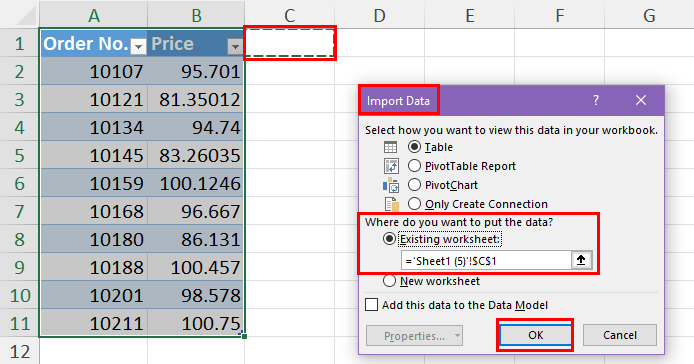Click the Price header cell
The width and height of the screenshot is (694, 364).
(196, 43)
